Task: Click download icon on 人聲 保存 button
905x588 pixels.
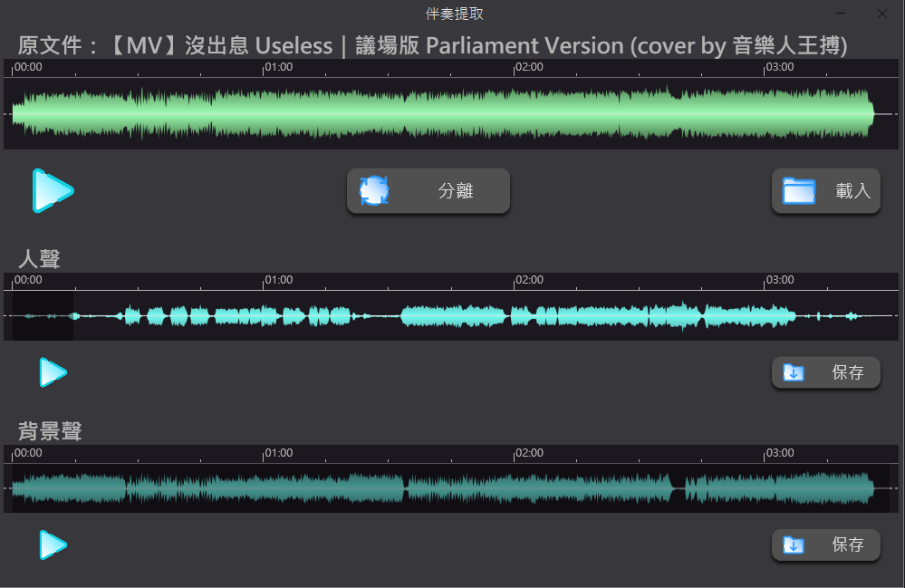Action: click(794, 372)
